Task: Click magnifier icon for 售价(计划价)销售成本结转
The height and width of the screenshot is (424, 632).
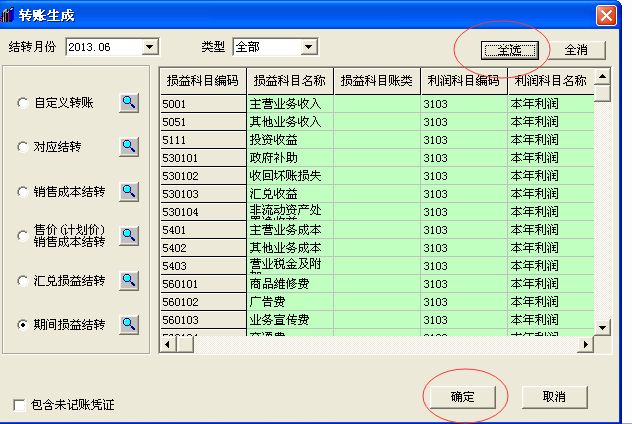Action: [x=129, y=235]
